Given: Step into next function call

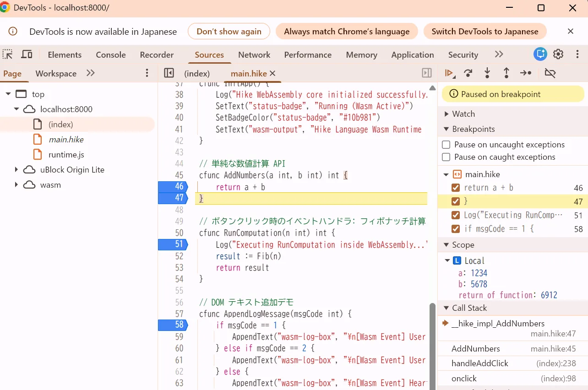Looking at the screenshot, I should 487,73.
